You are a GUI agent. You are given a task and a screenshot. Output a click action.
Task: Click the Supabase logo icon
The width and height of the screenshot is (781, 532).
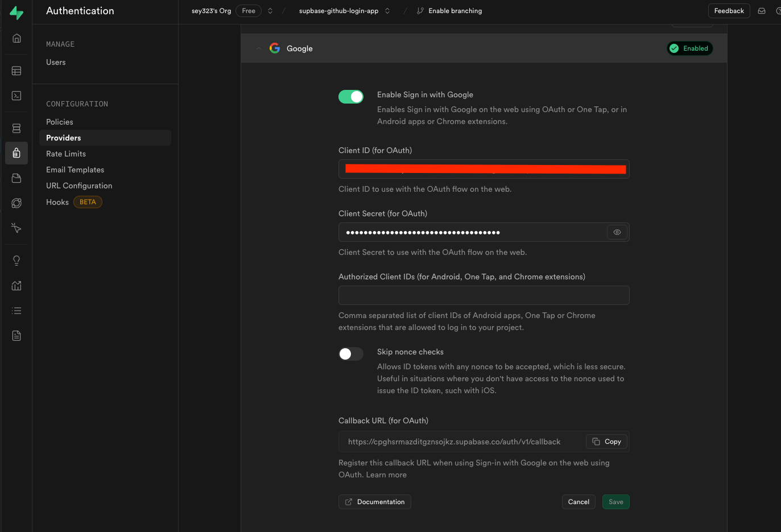(x=16, y=13)
